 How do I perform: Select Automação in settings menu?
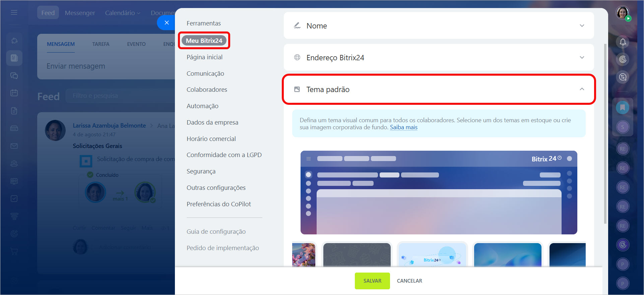202,106
